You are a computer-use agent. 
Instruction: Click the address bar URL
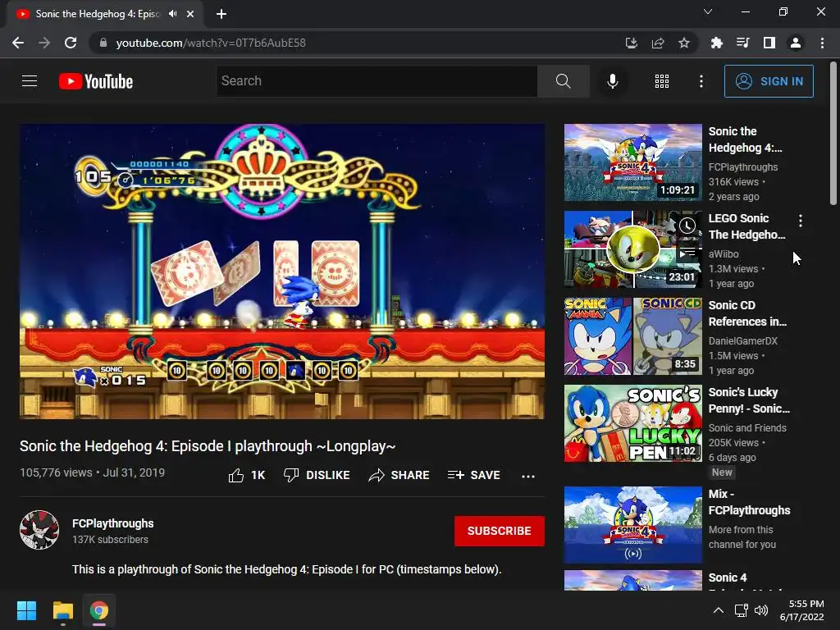coord(211,43)
